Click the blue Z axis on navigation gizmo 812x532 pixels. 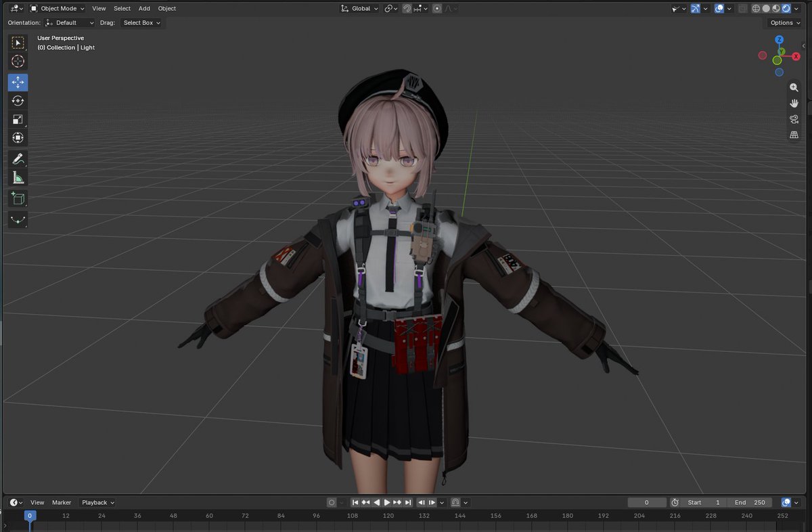click(x=780, y=41)
